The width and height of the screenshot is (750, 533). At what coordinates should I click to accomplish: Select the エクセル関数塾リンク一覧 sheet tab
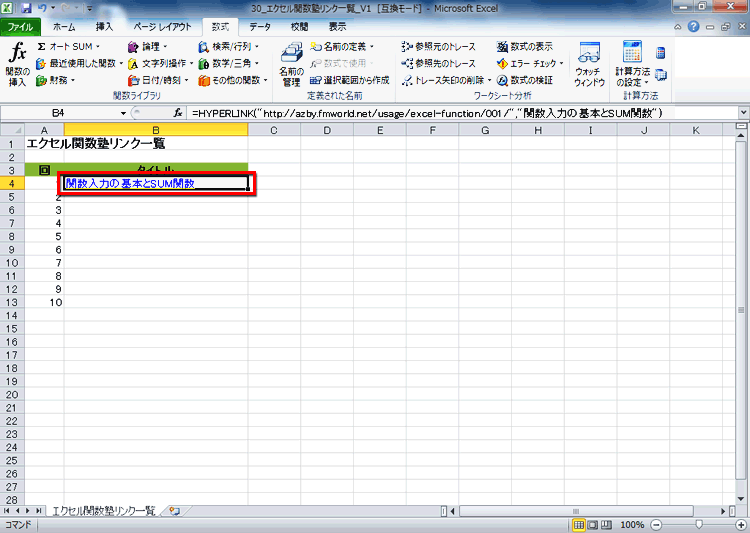pyautogui.click(x=103, y=511)
